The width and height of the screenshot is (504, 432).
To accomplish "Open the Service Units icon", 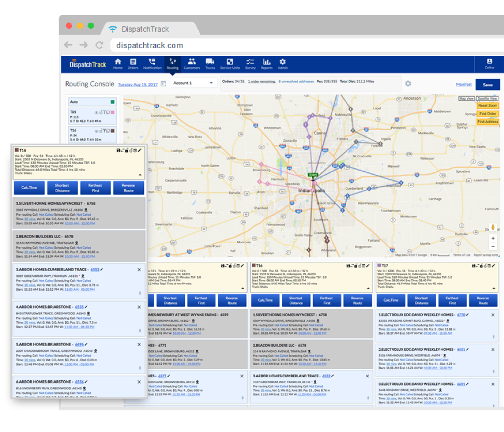I will (229, 63).
